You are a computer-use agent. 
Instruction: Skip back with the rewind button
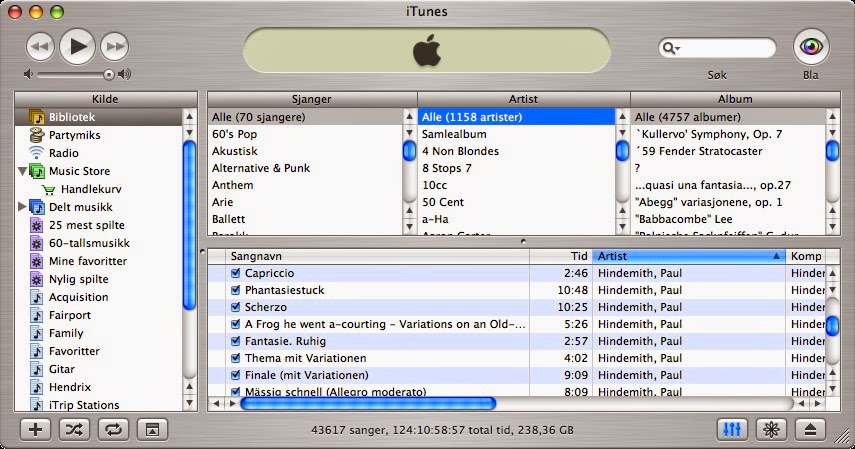tap(40, 47)
